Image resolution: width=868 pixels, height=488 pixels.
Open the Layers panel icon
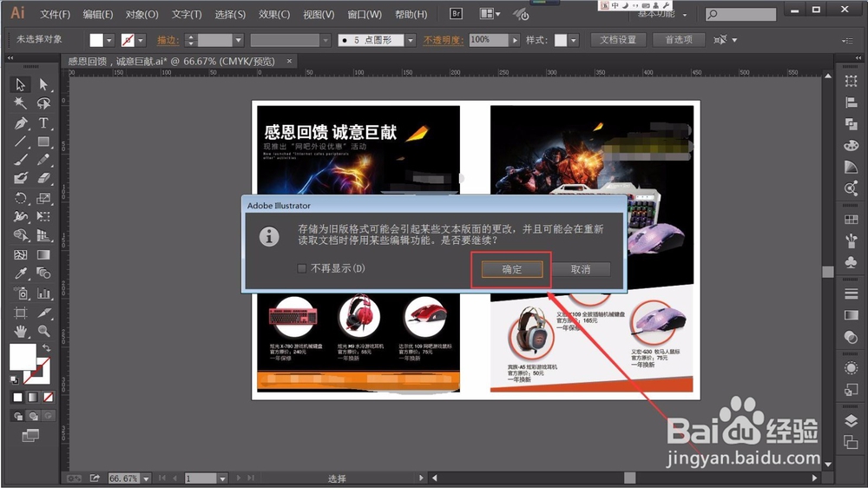851,421
